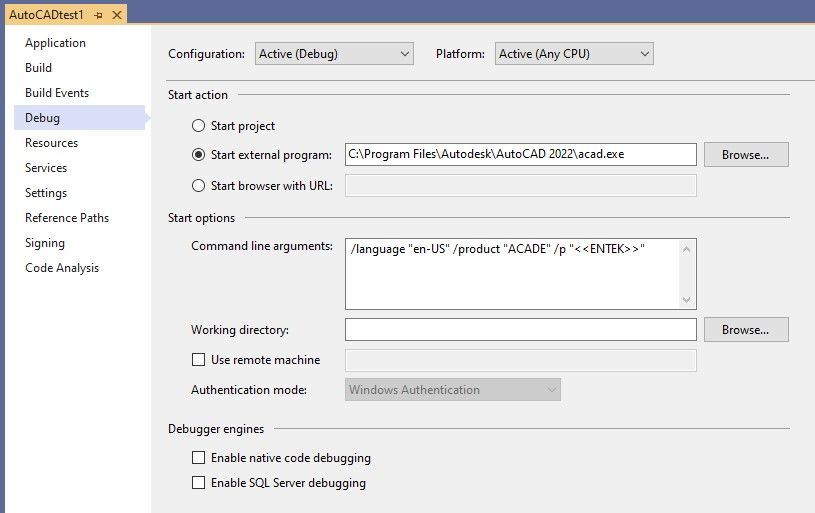Image resolution: width=815 pixels, height=513 pixels.
Task: Browse for the working directory
Action: [746, 329]
